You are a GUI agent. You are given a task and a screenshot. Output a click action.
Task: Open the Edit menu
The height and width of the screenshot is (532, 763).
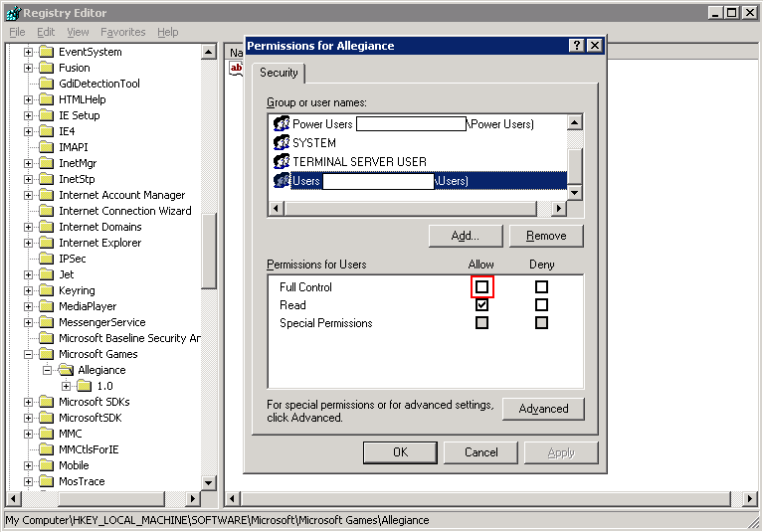tap(46, 32)
